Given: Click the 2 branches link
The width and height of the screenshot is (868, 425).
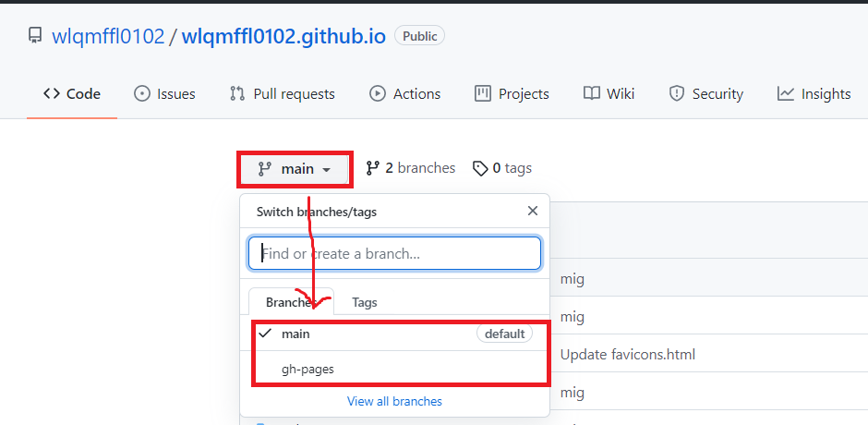Looking at the screenshot, I should [x=411, y=168].
